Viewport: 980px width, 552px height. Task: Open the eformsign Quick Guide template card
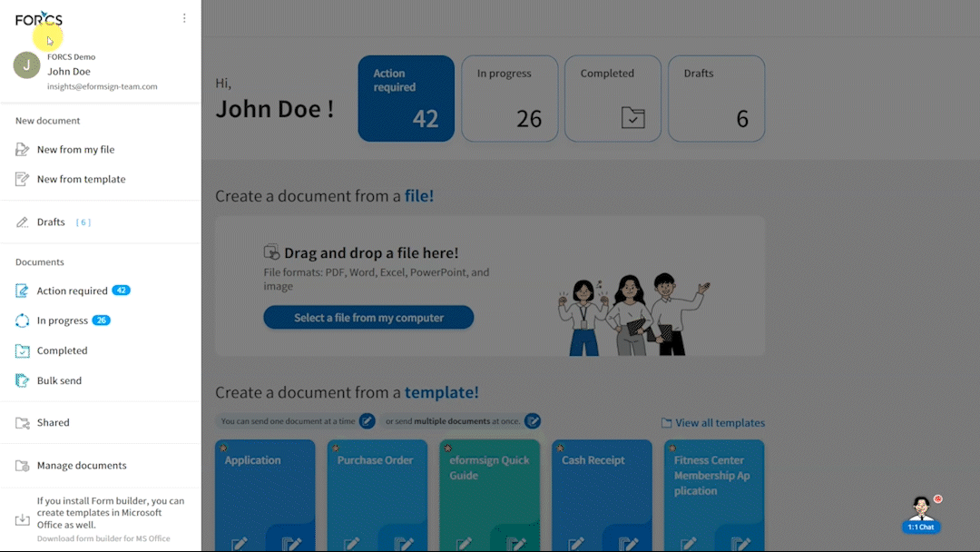[x=489, y=495]
